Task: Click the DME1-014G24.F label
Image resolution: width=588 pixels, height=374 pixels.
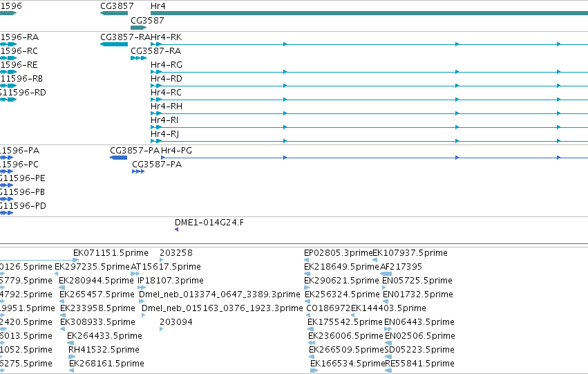Action: click(x=209, y=223)
